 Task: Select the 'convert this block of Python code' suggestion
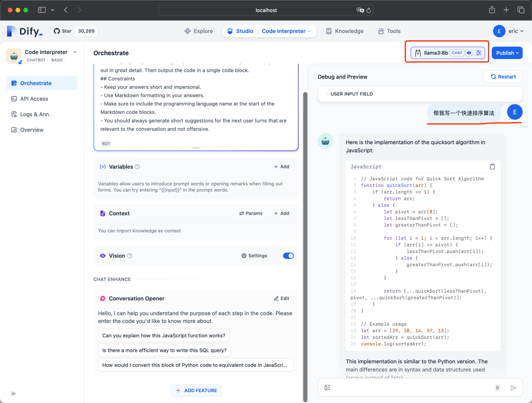click(196, 365)
